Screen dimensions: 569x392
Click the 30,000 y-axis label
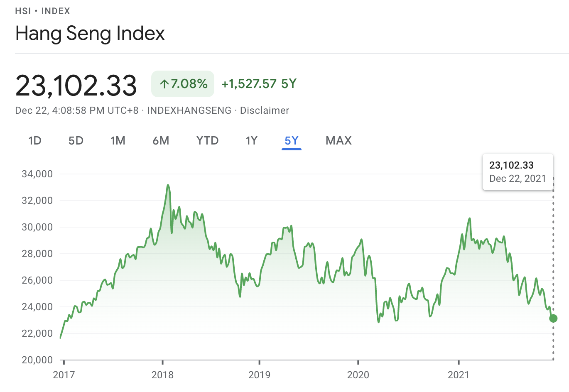click(x=37, y=227)
